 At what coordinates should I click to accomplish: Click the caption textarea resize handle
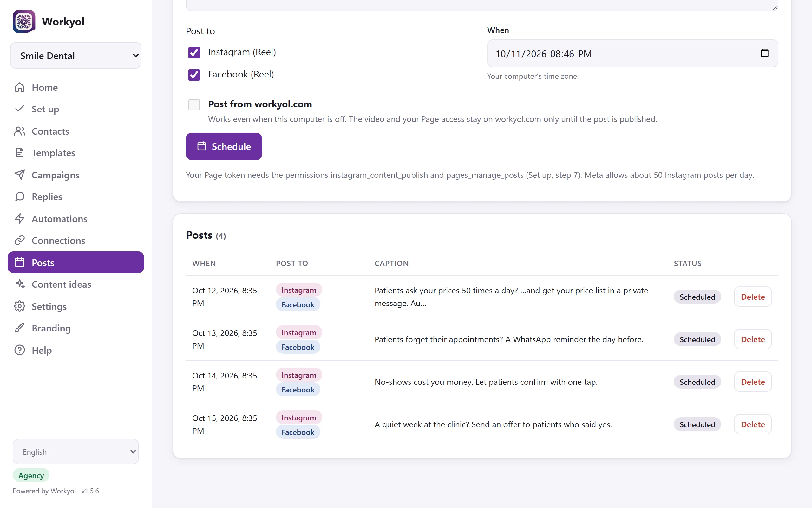775,7
